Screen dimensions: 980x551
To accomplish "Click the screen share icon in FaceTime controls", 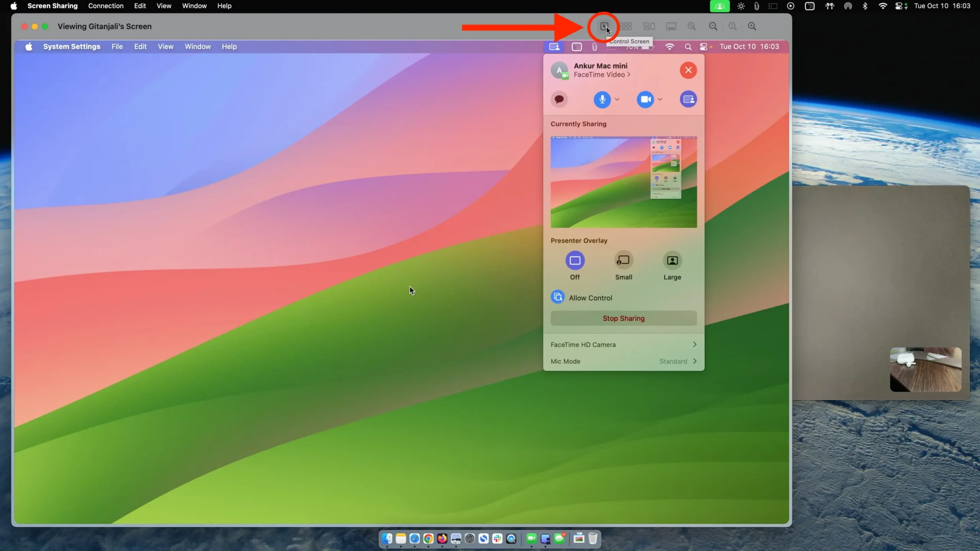I will [688, 99].
